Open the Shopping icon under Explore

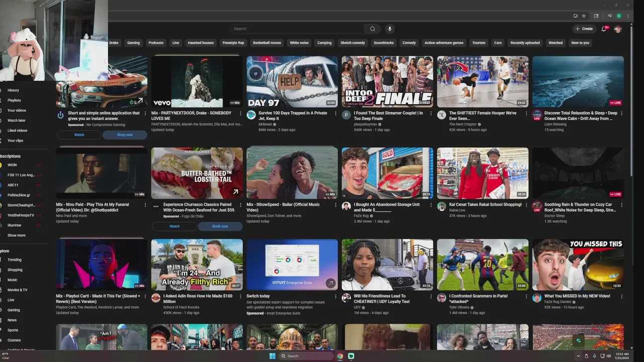[x=1, y=269]
